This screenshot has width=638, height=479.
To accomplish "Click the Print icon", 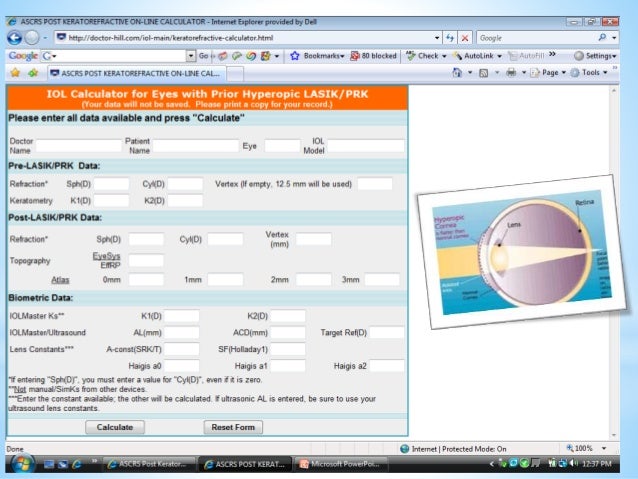I will point(511,73).
